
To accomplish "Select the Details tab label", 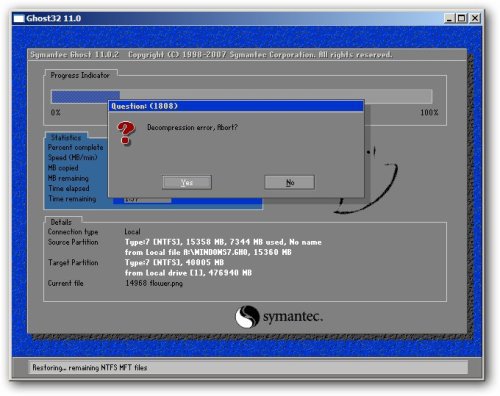I will click(x=61, y=222).
